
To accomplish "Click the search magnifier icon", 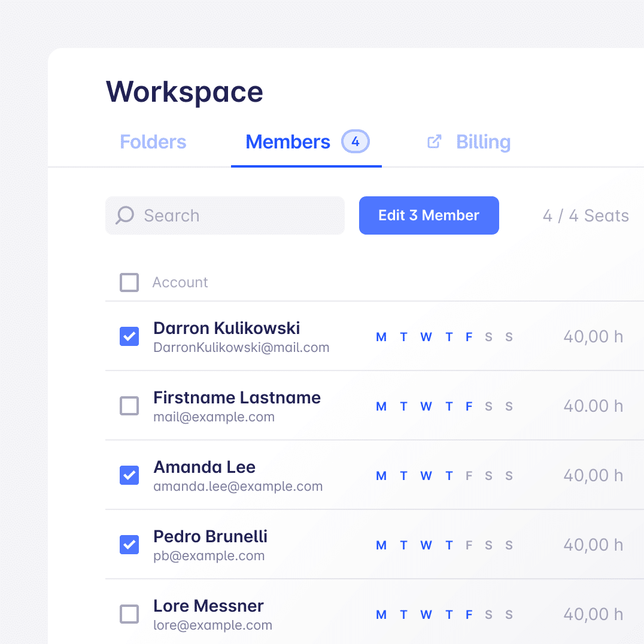I will click(124, 215).
